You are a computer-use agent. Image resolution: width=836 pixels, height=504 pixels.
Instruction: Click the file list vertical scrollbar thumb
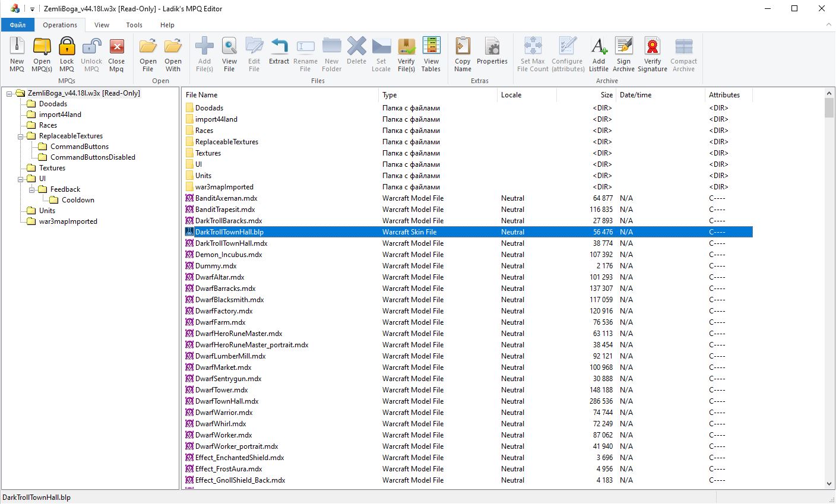(829, 108)
